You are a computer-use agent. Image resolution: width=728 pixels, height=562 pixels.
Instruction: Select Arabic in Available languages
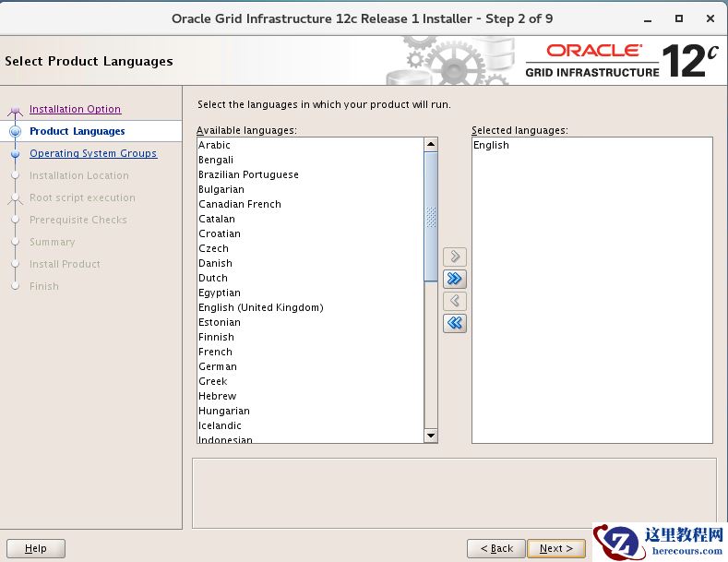pos(310,145)
